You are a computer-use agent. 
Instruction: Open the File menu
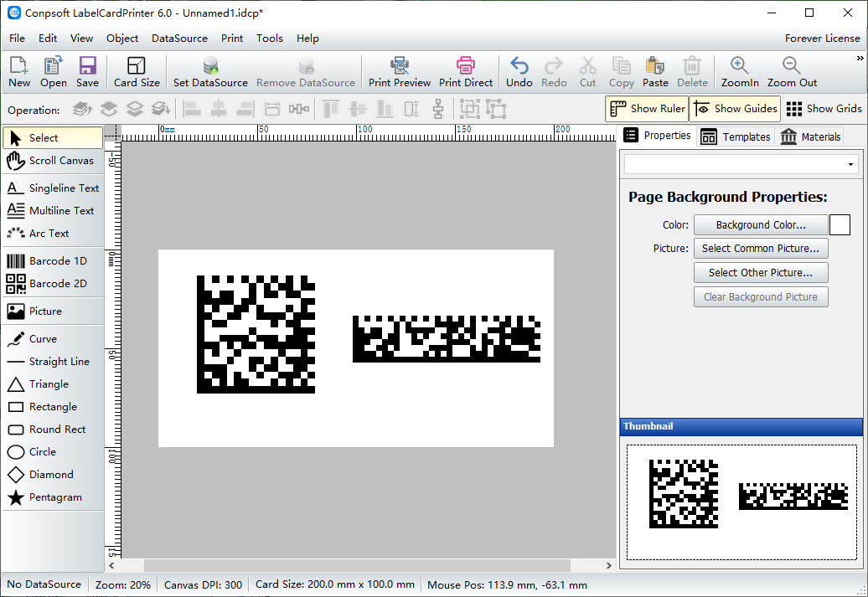click(17, 39)
